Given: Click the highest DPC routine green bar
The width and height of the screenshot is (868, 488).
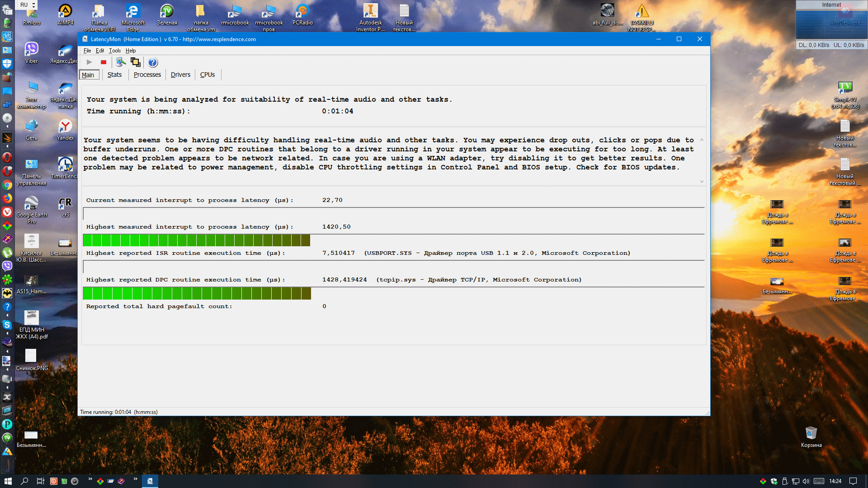Looking at the screenshot, I should (197, 294).
